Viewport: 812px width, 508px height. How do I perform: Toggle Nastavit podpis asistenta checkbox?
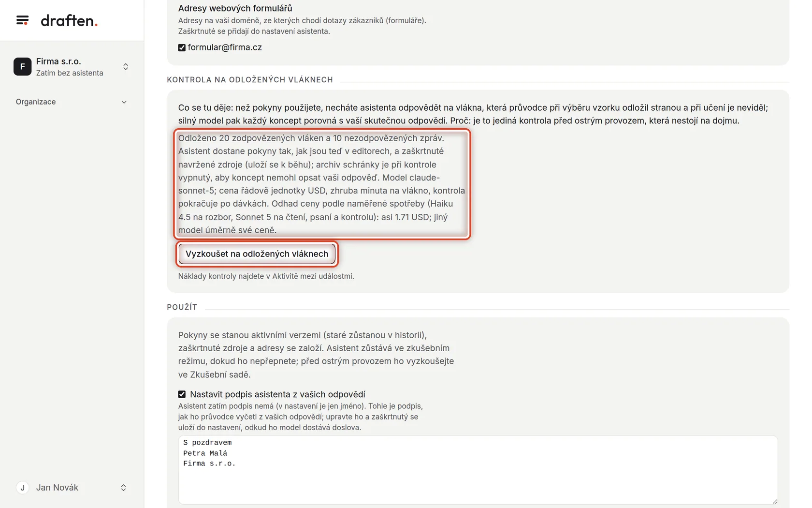pos(182,394)
